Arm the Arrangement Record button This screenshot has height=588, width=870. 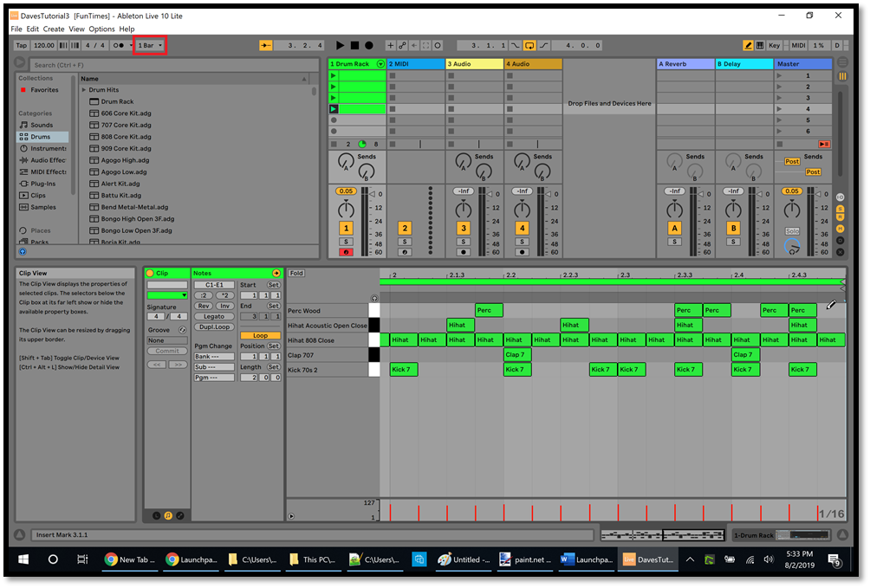click(369, 46)
